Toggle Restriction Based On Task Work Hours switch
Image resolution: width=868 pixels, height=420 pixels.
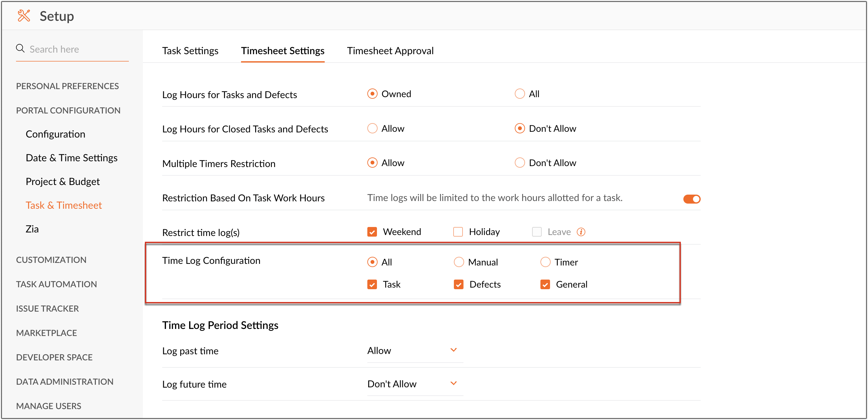tap(691, 199)
